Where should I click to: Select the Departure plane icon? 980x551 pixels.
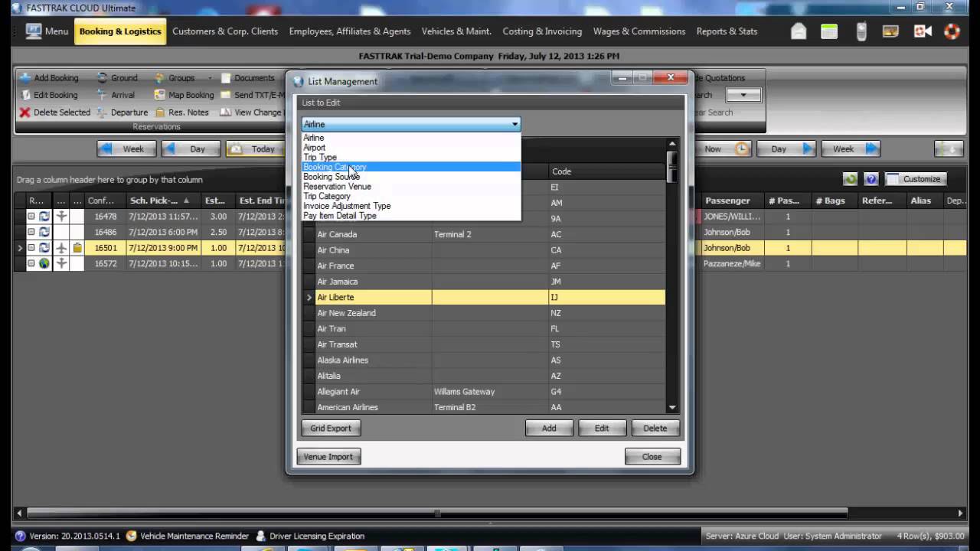102,112
